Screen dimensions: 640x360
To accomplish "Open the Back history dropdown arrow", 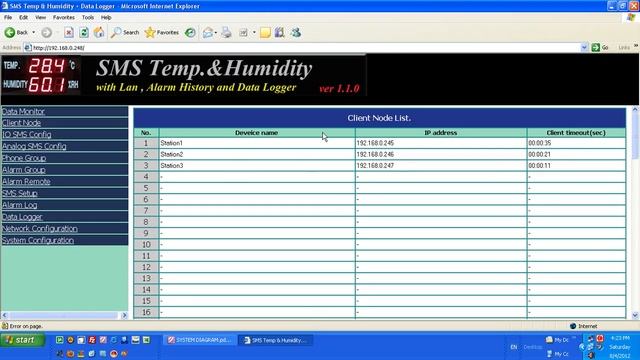I will (x=33, y=33).
